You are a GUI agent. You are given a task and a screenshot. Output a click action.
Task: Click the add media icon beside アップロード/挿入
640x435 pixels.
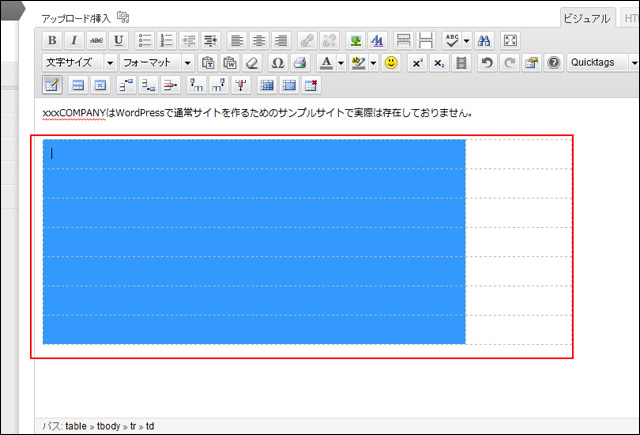click(x=123, y=18)
